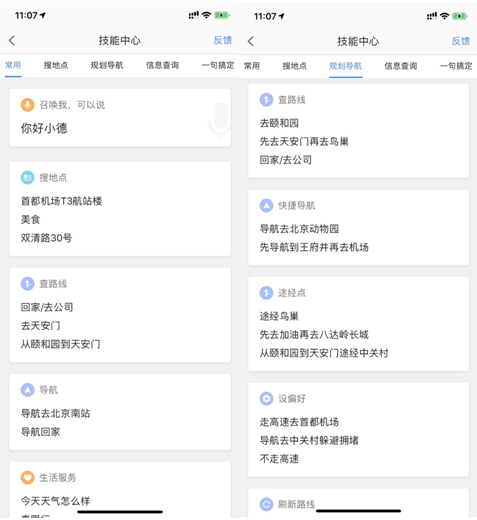Tap the 设偏好 gear icon
This screenshot has width=477, height=520.
(266, 398)
